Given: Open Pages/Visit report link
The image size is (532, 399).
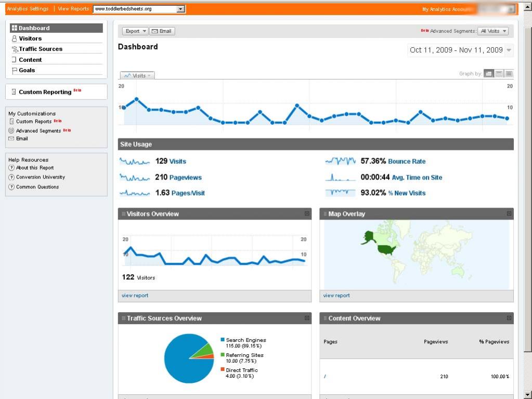Looking at the screenshot, I should 188,193.
